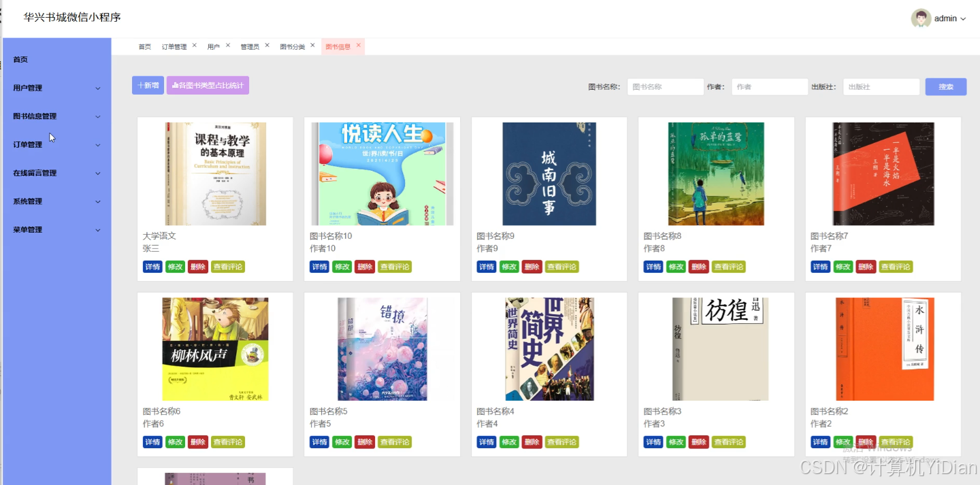
Task: Open the 水浒传 cover of 图书名称2
Action: [883, 349]
